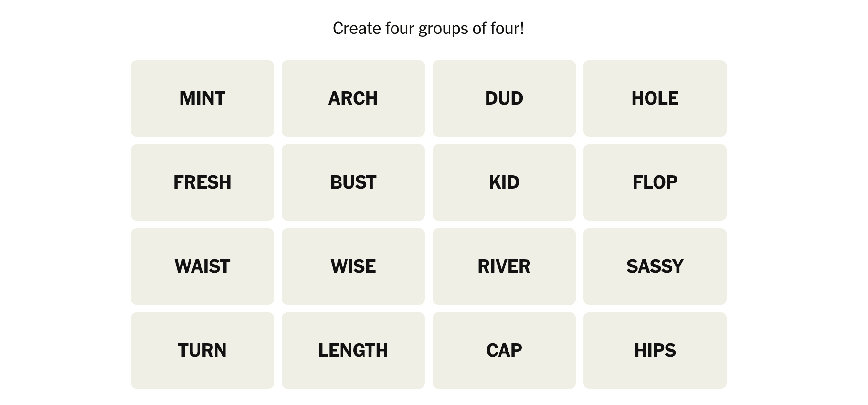This screenshot has height=405, width=868.
Task: Pick the CAP tile
Action: pos(504,351)
